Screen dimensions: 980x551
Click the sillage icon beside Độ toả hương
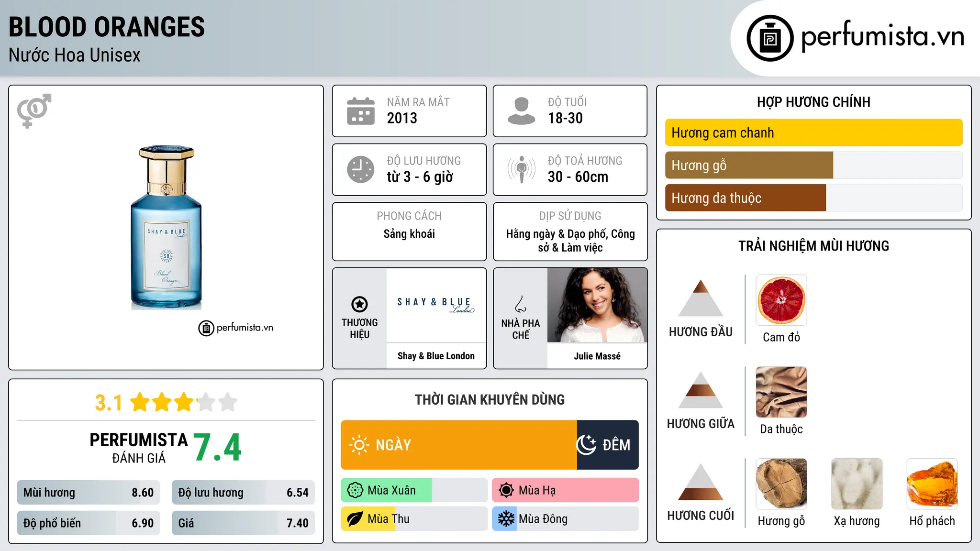point(521,169)
